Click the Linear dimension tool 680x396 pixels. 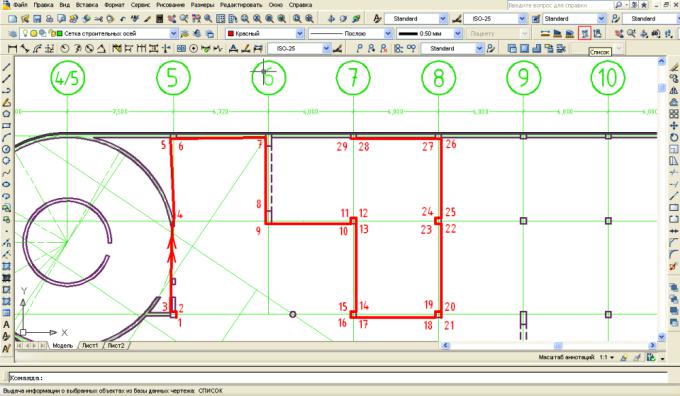(x=13, y=49)
